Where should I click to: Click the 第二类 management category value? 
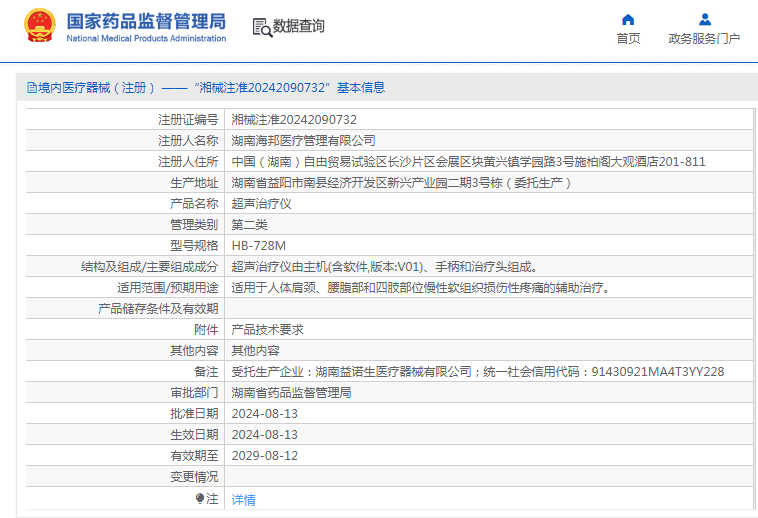[x=249, y=225]
